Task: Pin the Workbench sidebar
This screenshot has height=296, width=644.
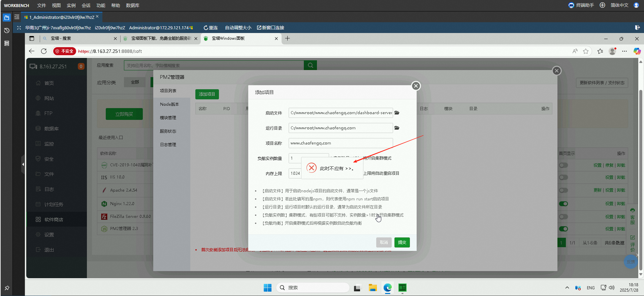Action: click(7, 288)
